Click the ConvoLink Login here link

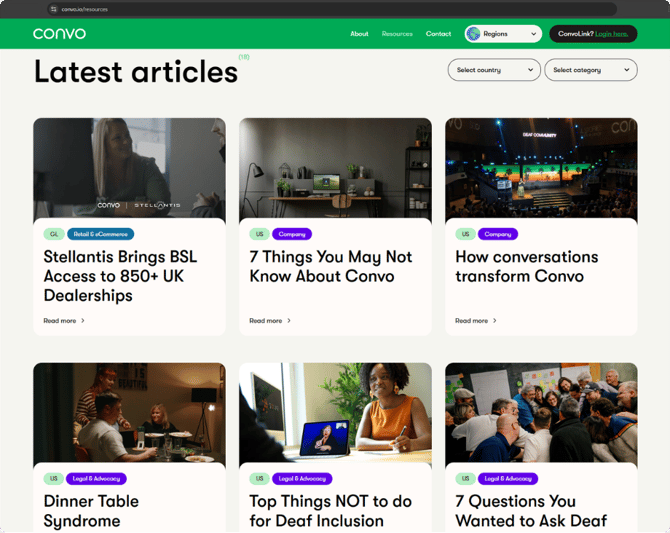coord(611,34)
